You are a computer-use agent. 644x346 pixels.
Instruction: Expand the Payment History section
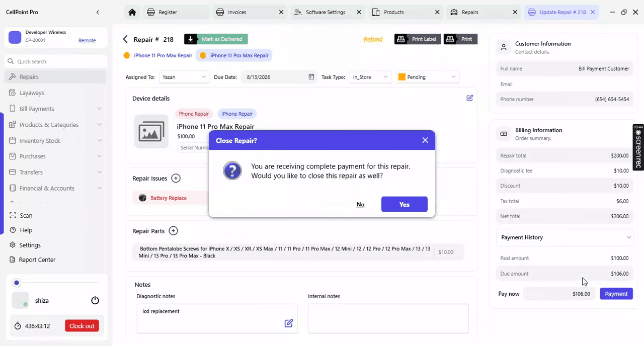[x=565, y=237]
